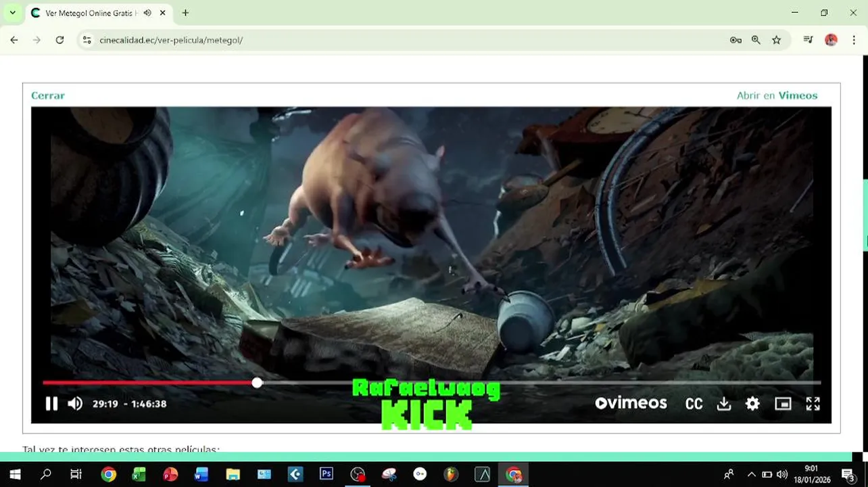Click the page vertical scrollbar thumb
The width and height of the screenshot is (868, 487).
pos(865,216)
